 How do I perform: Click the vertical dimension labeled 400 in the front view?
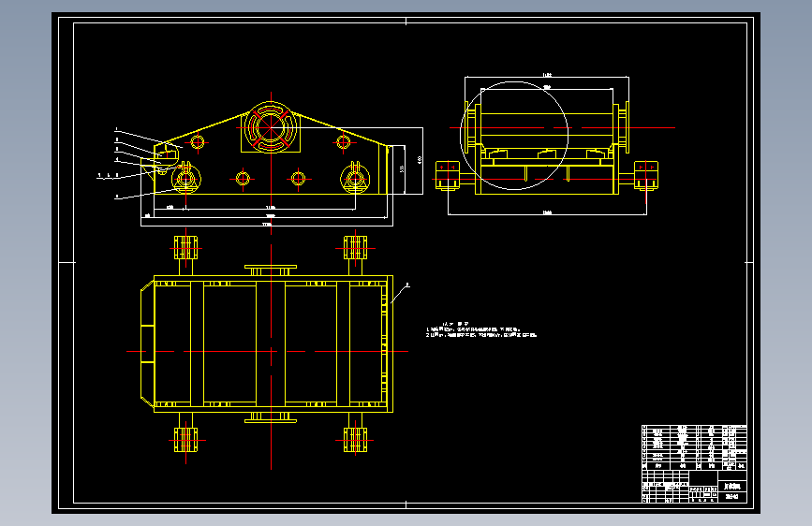point(420,160)
